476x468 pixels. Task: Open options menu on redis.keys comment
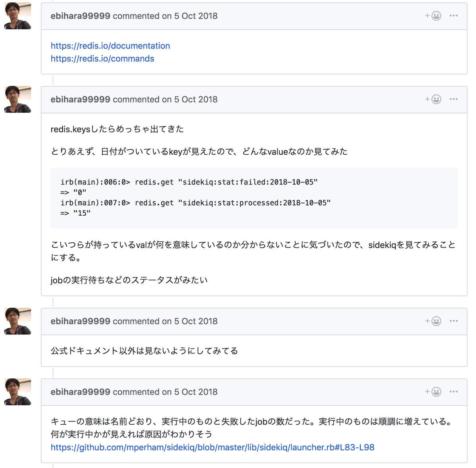[x=454, y=99]
